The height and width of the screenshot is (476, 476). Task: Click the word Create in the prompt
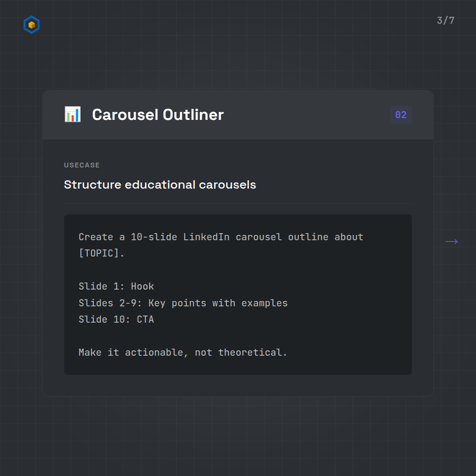pyautogui.click(x=96, y=237)
